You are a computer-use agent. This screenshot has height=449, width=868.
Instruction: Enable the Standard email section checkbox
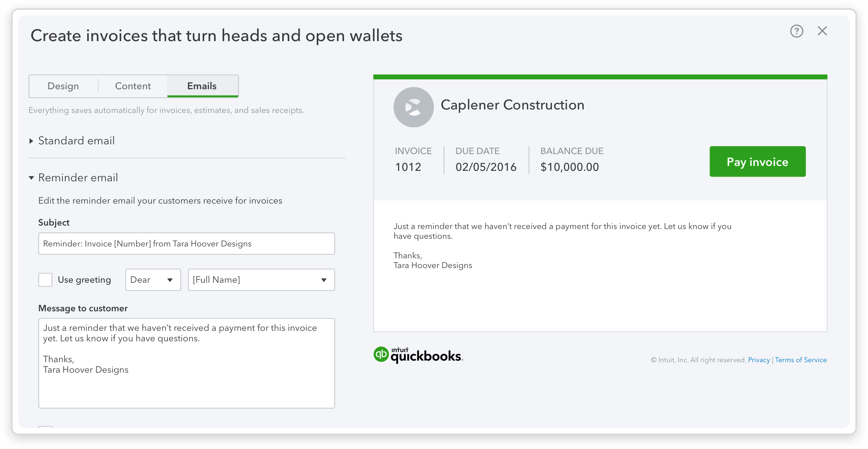pos(32,140)
